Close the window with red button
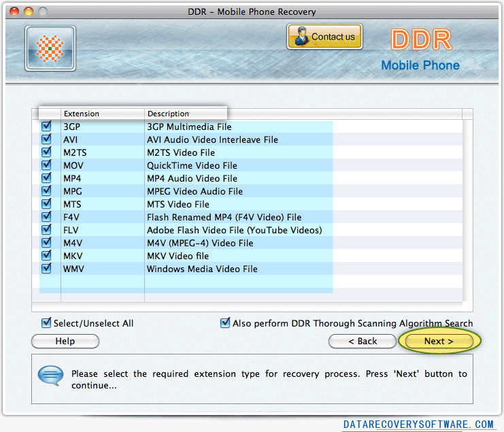 point(14,12)
